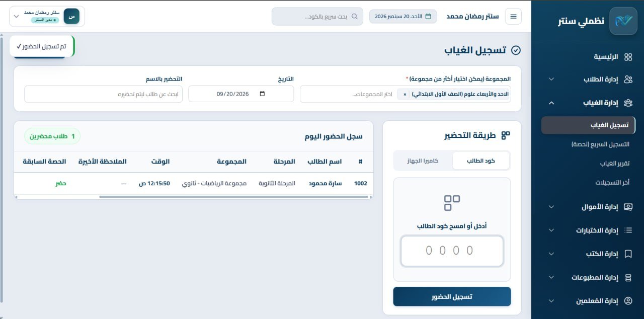Click student ID 1002 cell
The height and width of the screenshot is (319, 644).
coord(361,184)
